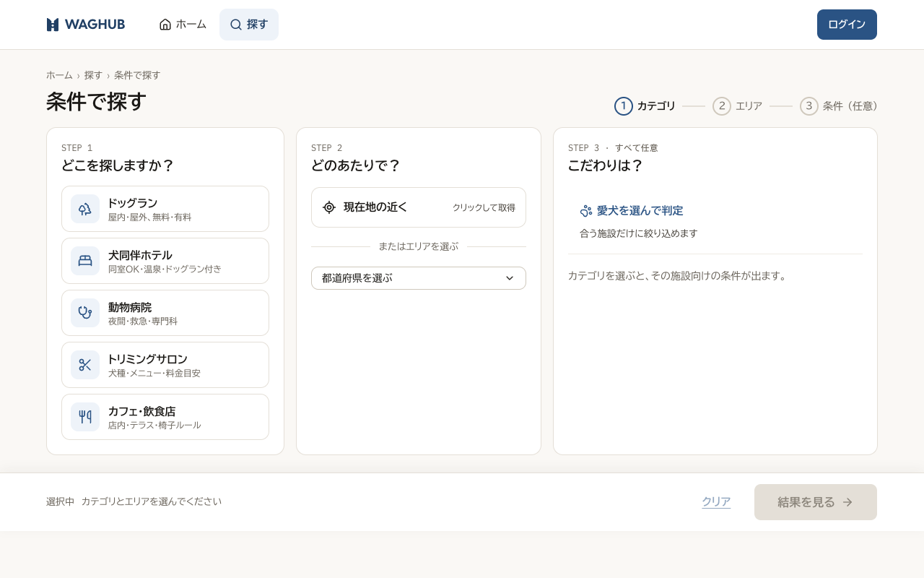Click the text カテゴリを選ぶと、その施設向けの条件が出ます。
Image resolution: width=924 pixels, height=578 pixels.
(x=677, y=275)
